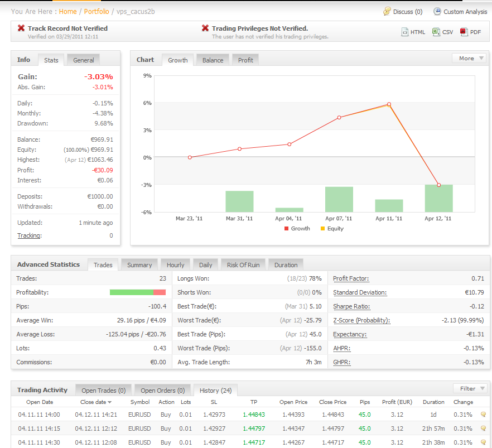
Task: Click the Apr 11 peak point on chart
Action: [x=389, y=104]
